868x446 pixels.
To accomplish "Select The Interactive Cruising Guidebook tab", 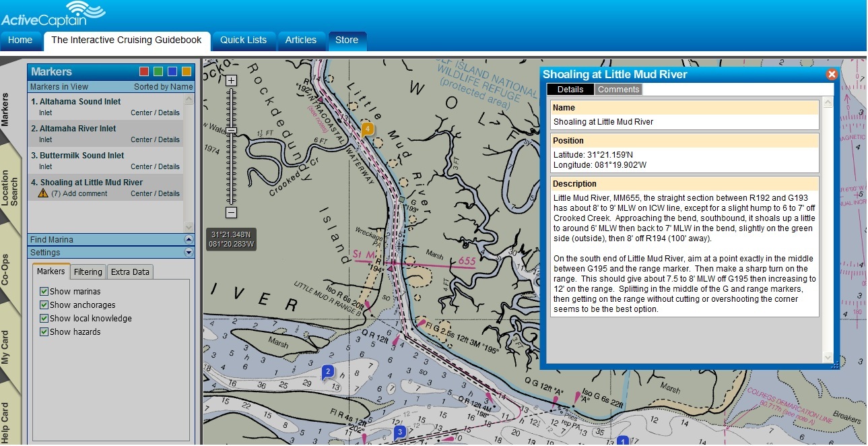I will click(x=127, y=40).
